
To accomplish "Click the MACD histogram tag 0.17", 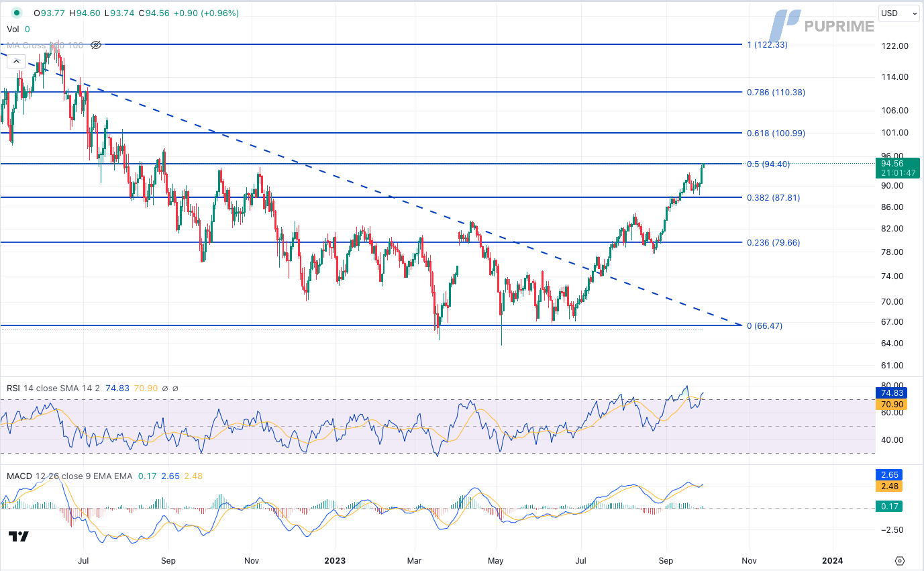I will click(890, 506).
